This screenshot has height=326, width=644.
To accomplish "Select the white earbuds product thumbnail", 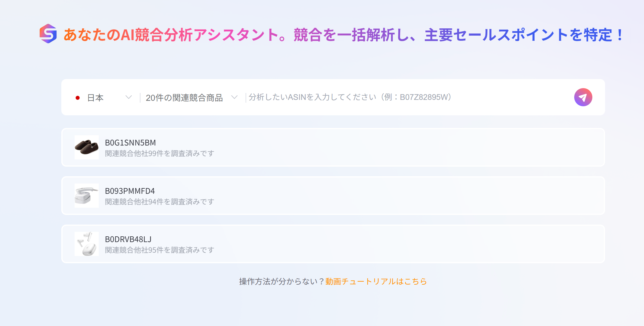I will coord(87,244).
